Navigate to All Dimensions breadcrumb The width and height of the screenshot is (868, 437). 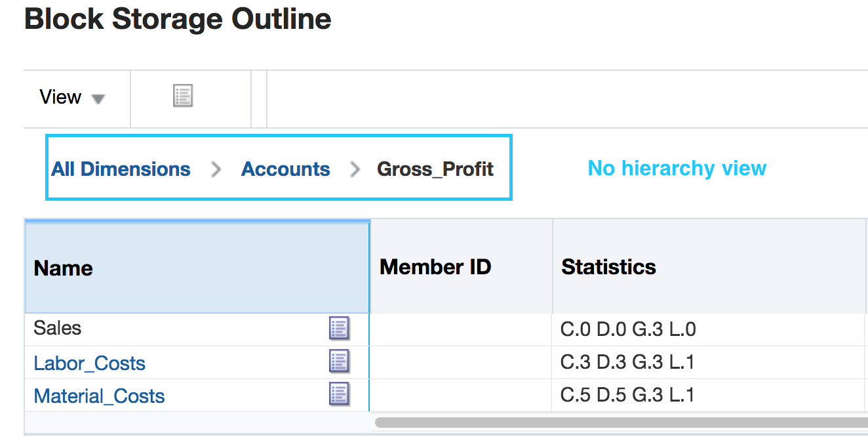point(121,169)
